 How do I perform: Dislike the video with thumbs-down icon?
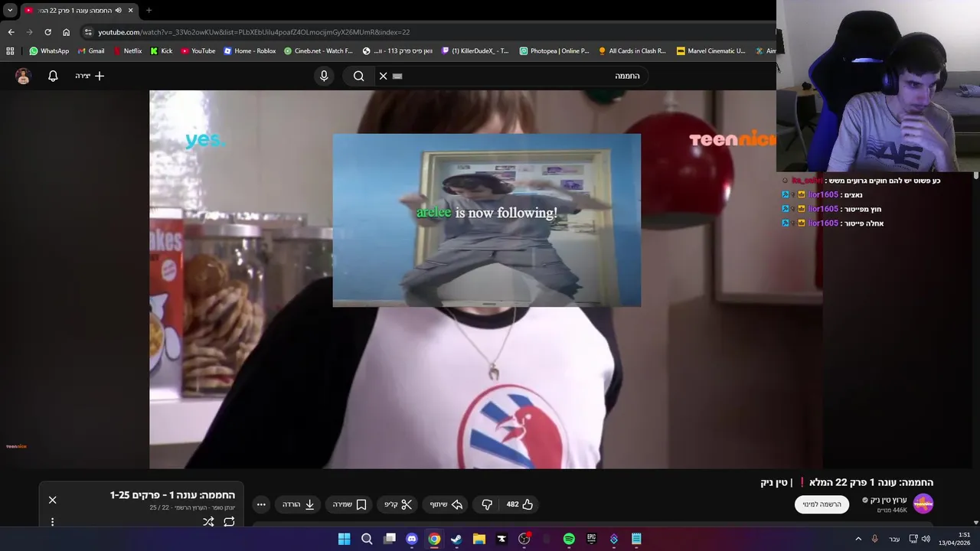(x=487, y=504)
